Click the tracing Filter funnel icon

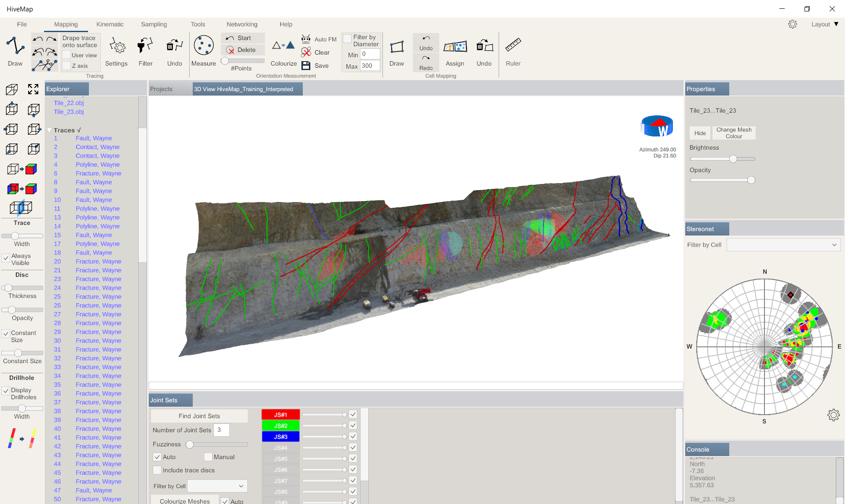(145, 46)
